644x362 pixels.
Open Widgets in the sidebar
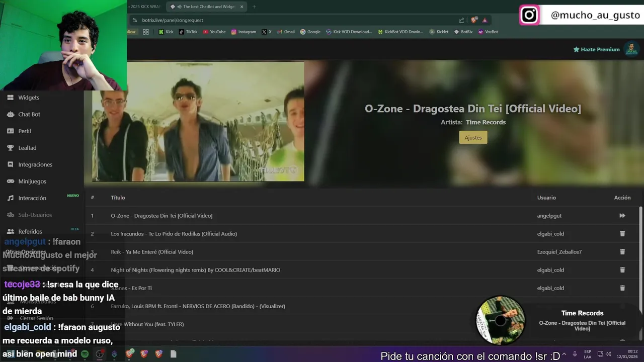(x=29, y=98)
